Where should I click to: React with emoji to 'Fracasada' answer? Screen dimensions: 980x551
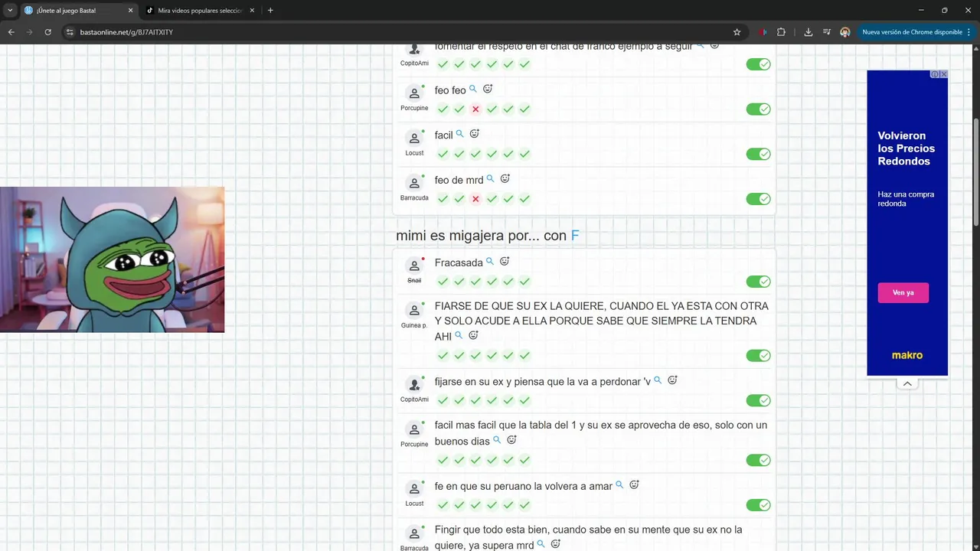pyautogui.click(x=505, y=261)
